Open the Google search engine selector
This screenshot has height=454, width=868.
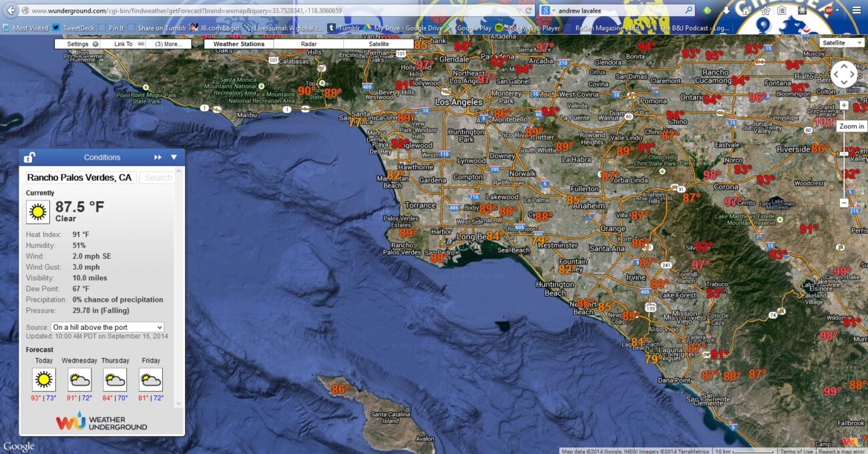pos(547,11)
